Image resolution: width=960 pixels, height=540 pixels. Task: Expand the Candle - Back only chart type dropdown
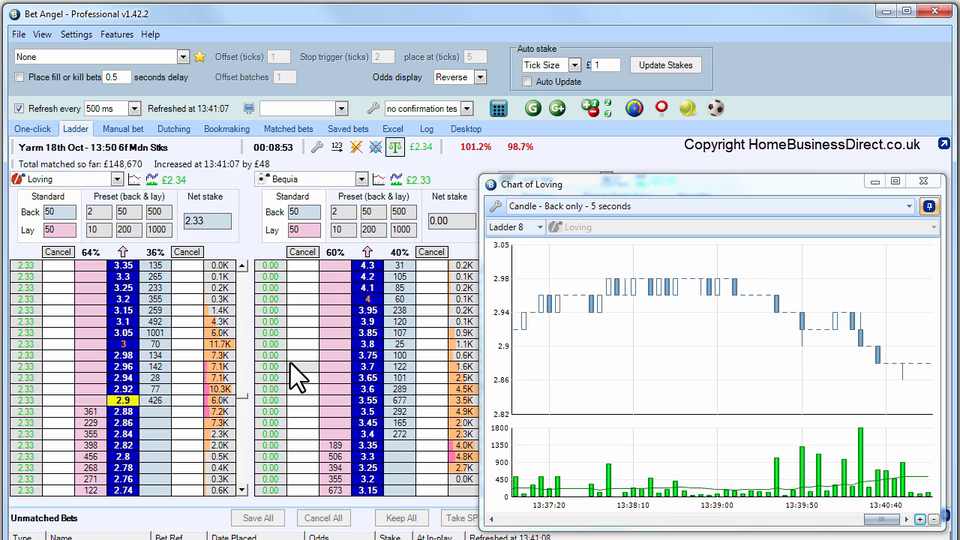(x=909, y=206)
